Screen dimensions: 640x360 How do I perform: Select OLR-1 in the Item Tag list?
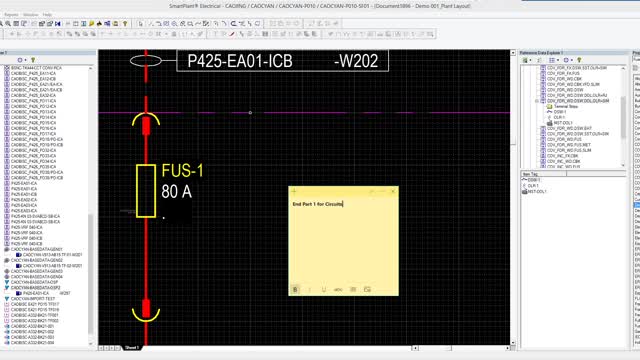point(533,186)
